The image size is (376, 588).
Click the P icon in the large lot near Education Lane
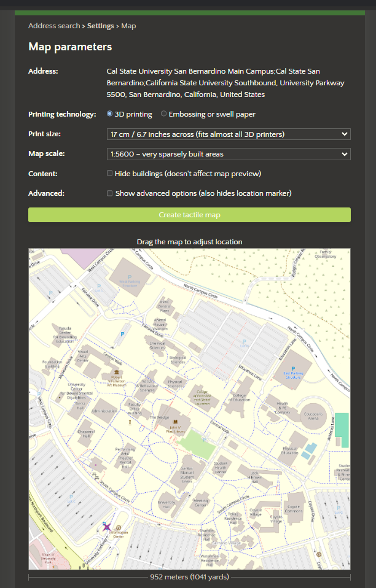click(x=245, y=342)
